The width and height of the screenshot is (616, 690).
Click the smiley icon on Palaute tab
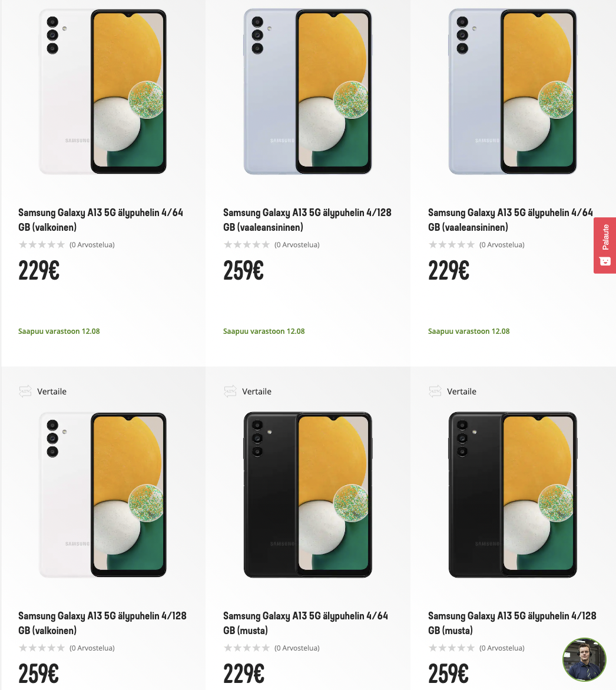[605, 261]
